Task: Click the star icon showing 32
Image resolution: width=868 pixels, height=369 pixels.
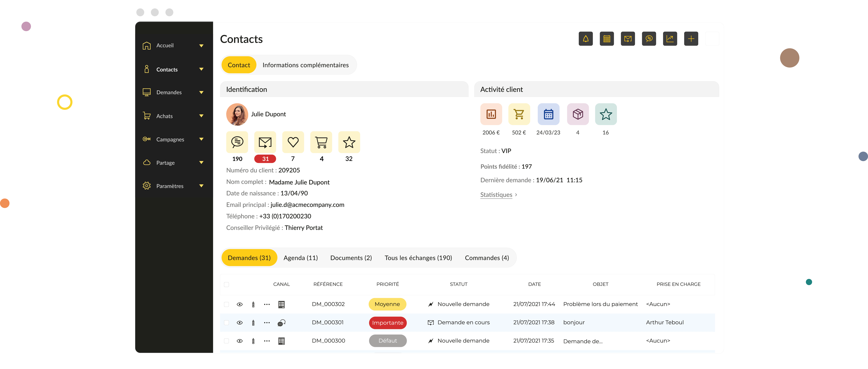Action: [x=349, y=142]
